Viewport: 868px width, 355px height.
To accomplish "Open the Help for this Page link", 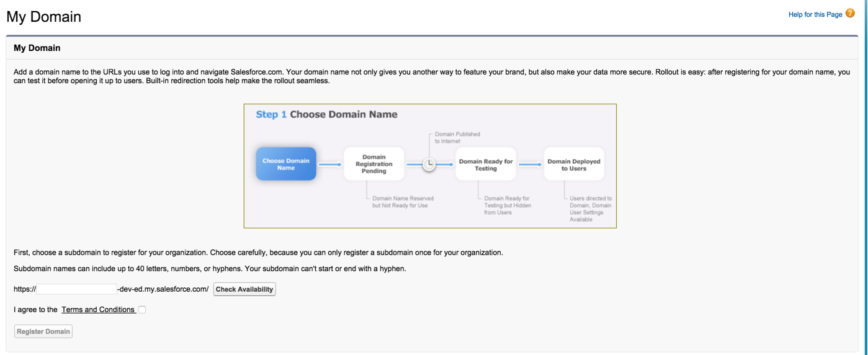I will (x=815, y=14).
